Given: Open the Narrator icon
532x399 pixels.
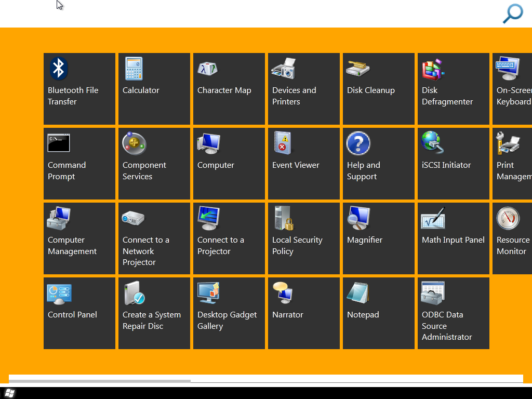Looking at the screenshot, I should pos(283,293).
